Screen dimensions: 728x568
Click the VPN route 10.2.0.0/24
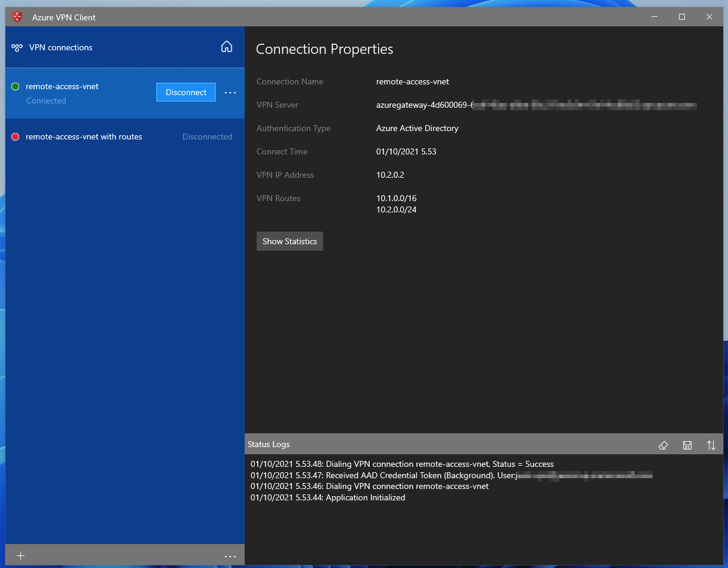pyautogui.click(x=397, y=209)
